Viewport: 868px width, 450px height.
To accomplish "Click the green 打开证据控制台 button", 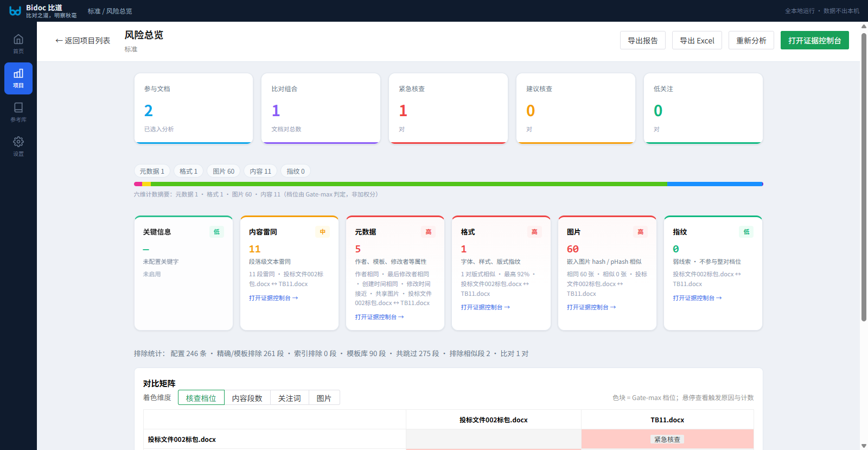I will coord(815,40).
